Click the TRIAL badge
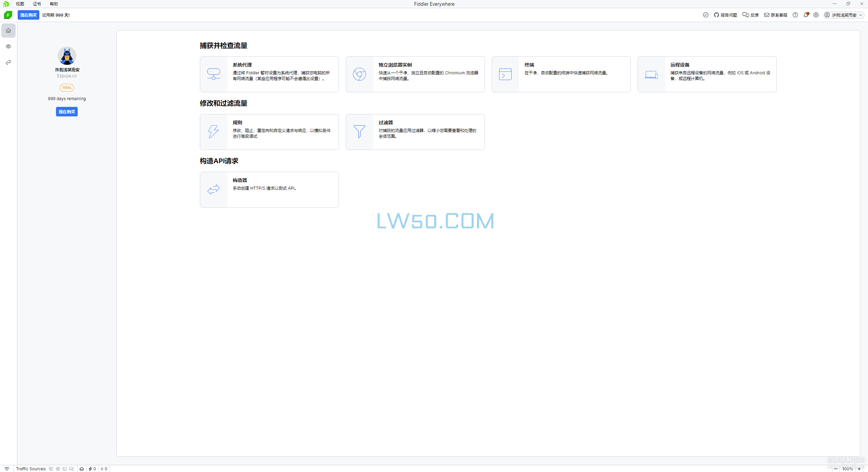 pos(67,88)
